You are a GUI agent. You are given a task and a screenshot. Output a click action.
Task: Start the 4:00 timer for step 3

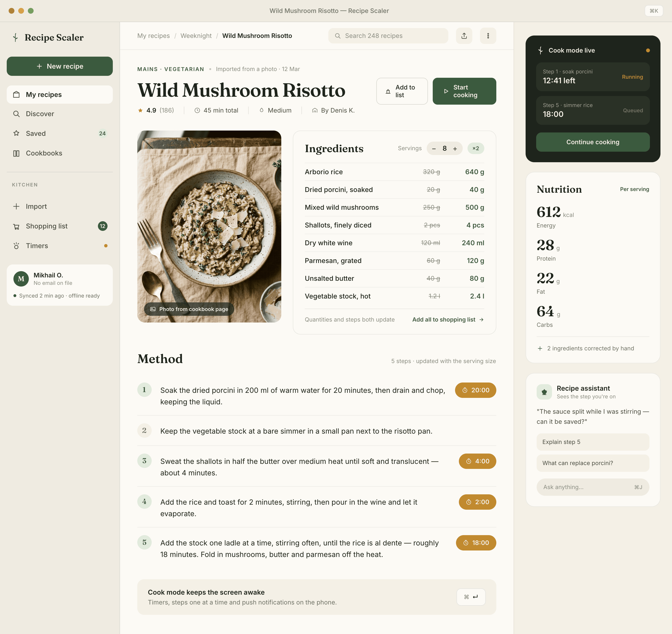[x=477, y=461]
